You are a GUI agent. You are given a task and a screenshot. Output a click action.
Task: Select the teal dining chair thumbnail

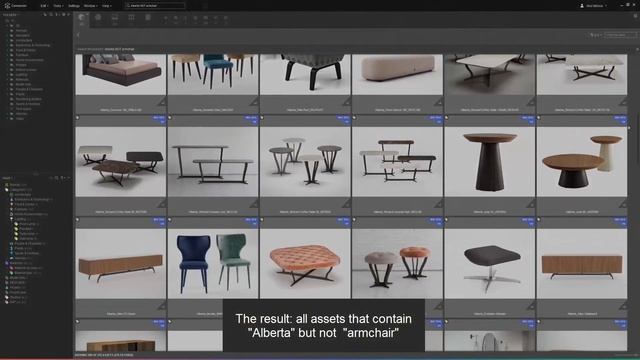click(213, 74)
